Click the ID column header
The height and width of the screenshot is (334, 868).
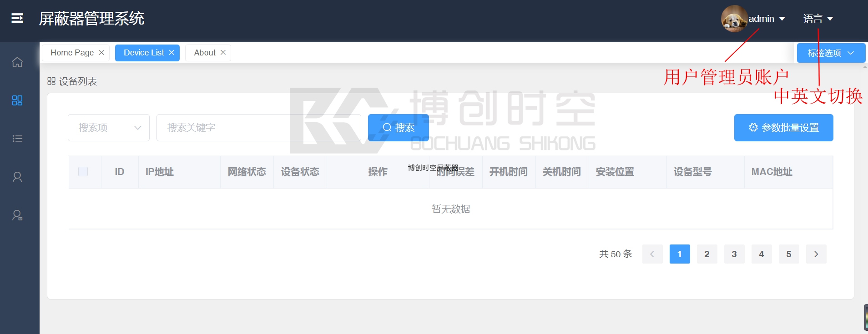pyautogui.click(x=120, y=172)
